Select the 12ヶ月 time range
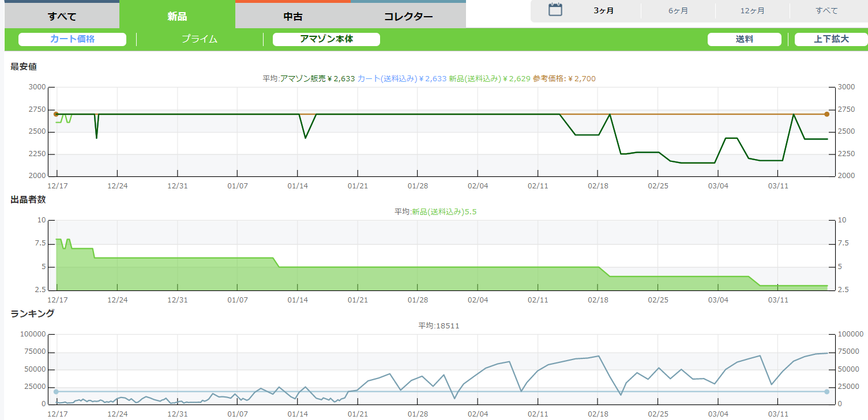 (x=752, y=11)
